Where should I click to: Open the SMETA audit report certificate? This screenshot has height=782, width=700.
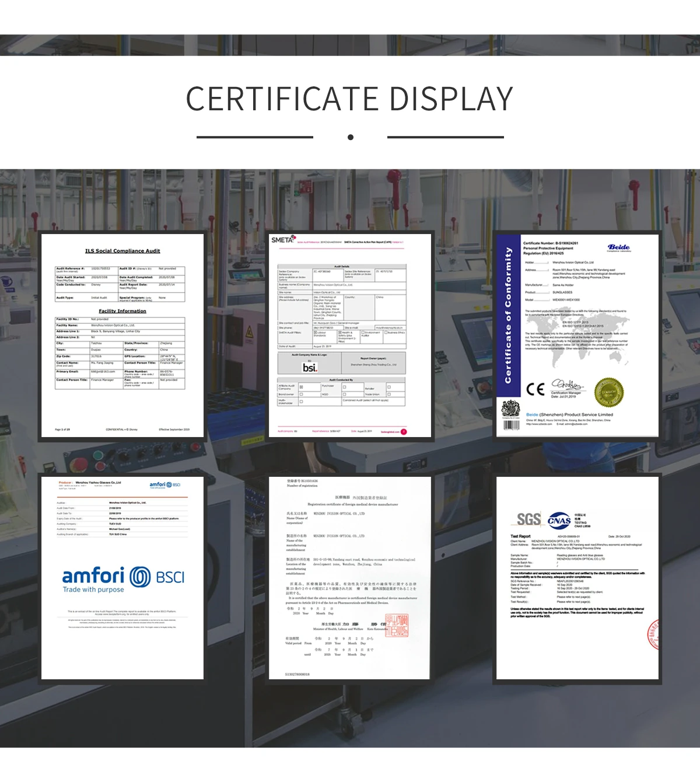(x=350, y=336)
